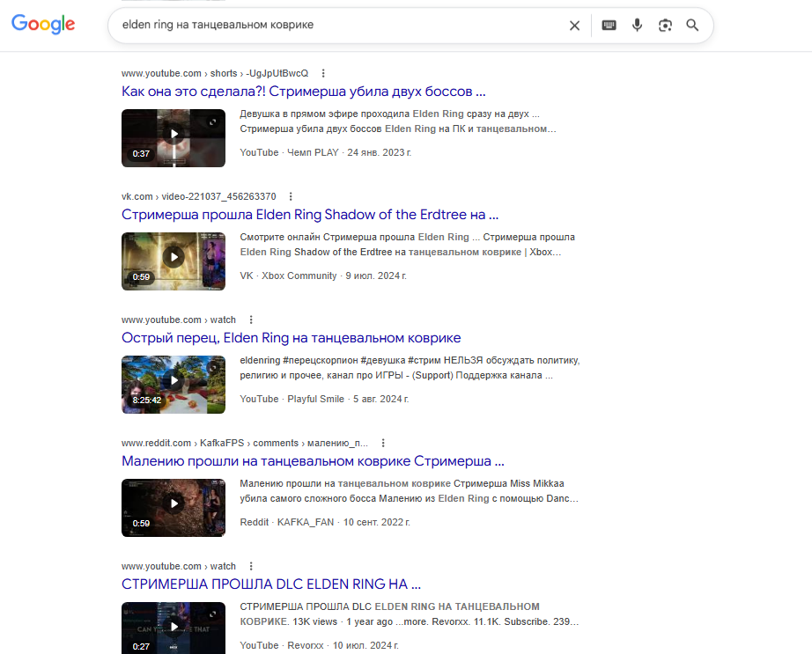
Task: Click the magnifier search button
Action: pyautogui.click(x=692, y=25)
